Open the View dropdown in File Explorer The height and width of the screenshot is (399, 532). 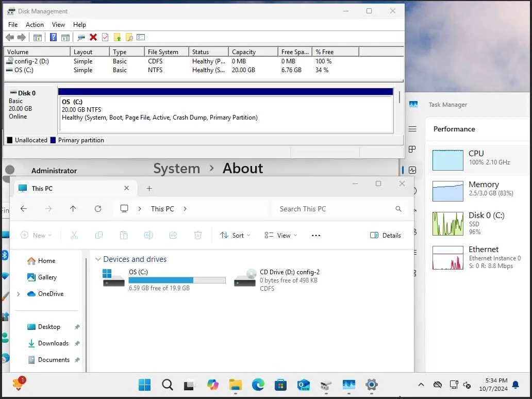click(x=280, y=235)
